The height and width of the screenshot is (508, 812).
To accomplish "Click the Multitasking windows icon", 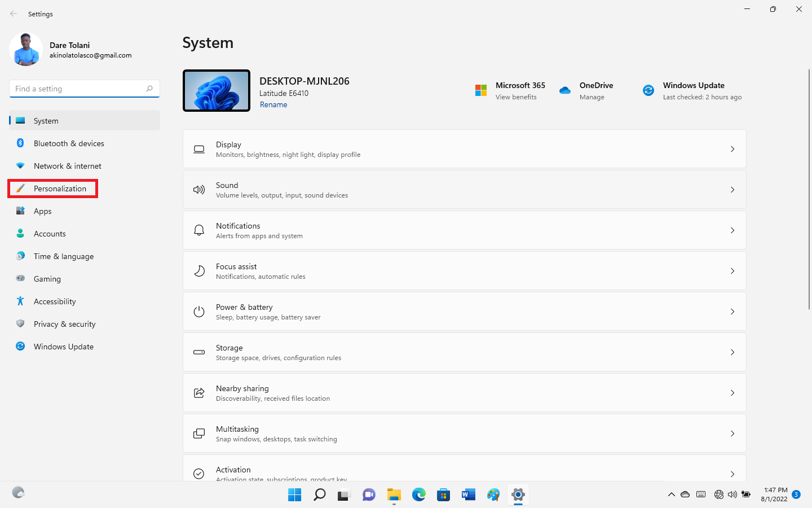I will point(199,433).
